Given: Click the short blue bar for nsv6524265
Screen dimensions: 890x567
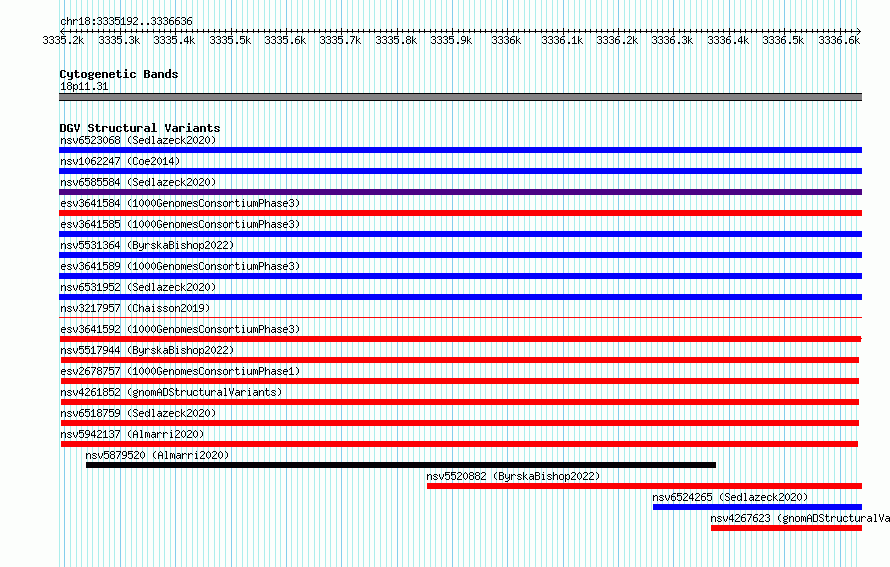Looking at the screenshot, I should [757, 507].
